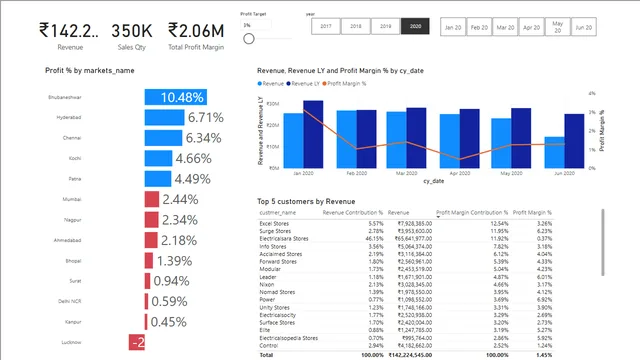Select the Leader customer row
Image resolution: width=640 pixels, height=360 pixels.
tap(405, 277)
